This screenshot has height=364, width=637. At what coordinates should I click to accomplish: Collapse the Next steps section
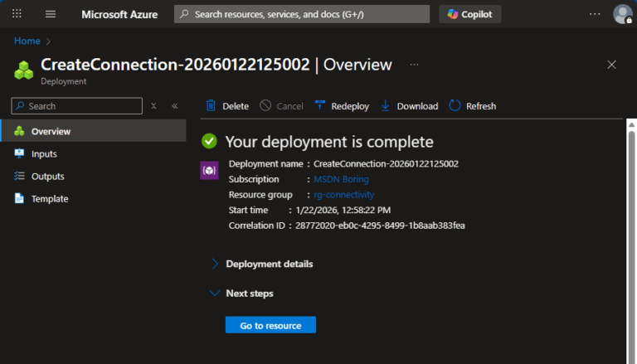pos(241,294)
